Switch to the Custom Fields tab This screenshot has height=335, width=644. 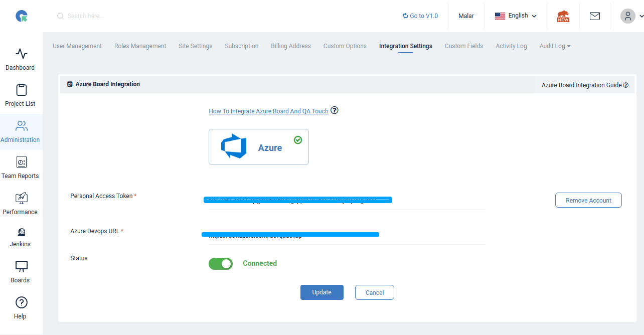[x=463, y=46]
